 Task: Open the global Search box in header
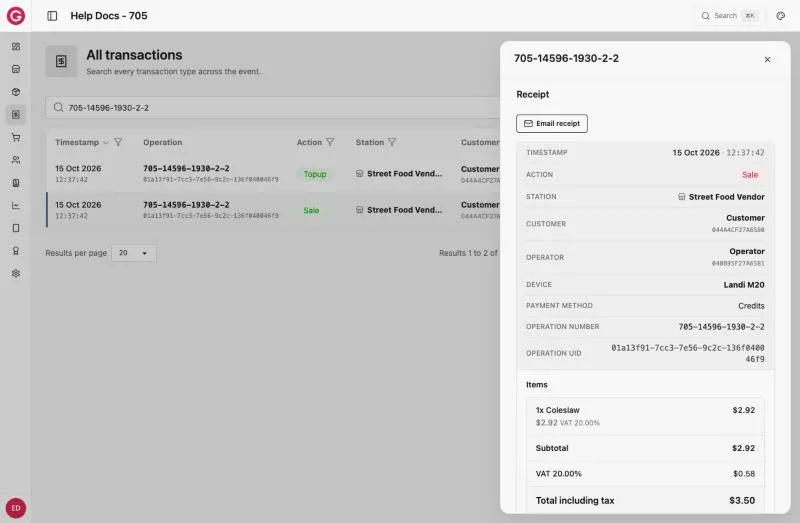pos(730,16)
